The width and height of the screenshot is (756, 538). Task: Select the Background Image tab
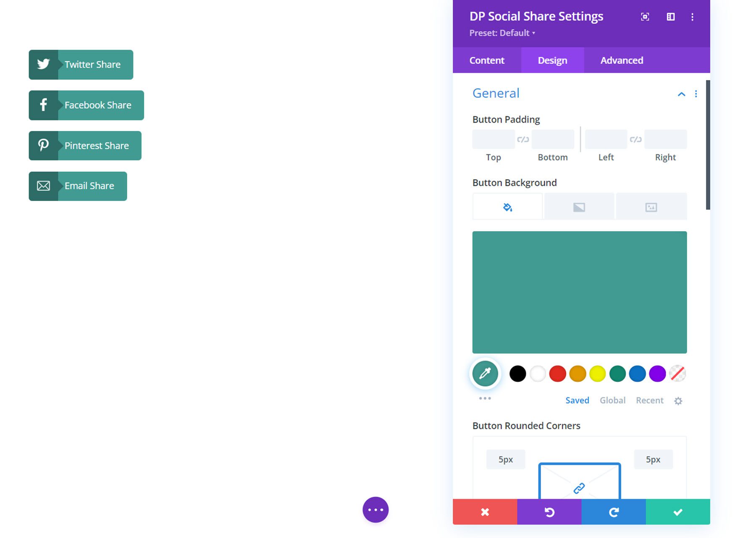tap(651, 206)
